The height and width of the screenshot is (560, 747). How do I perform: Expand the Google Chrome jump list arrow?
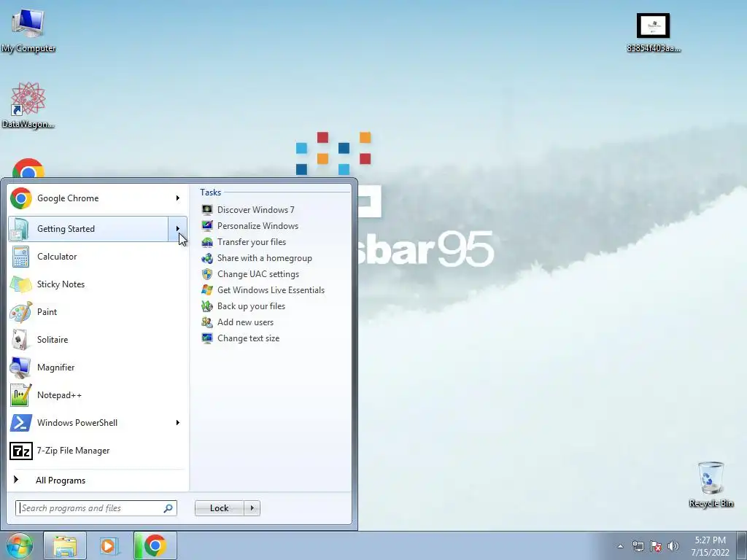pyautogui.click(x=178, y=198)
